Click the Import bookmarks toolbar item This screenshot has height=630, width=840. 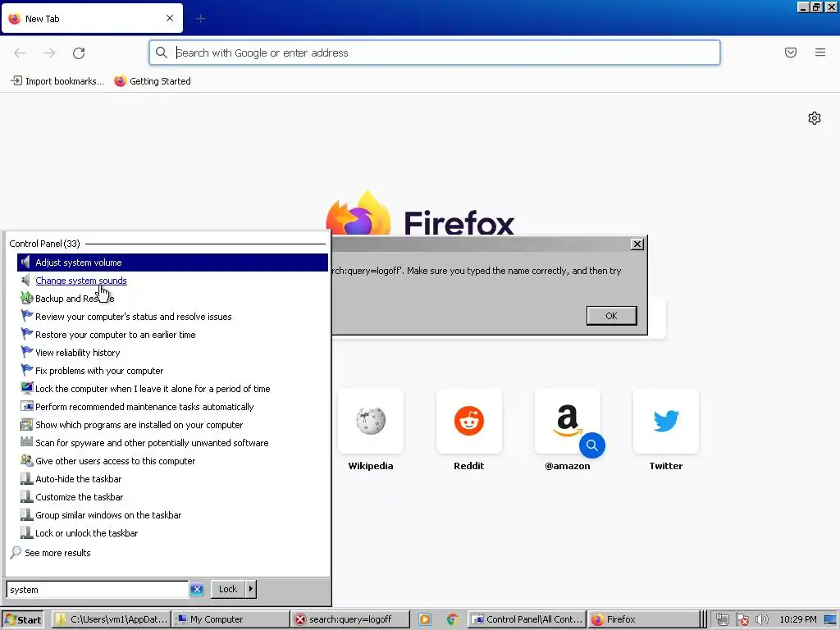(57, 81)
